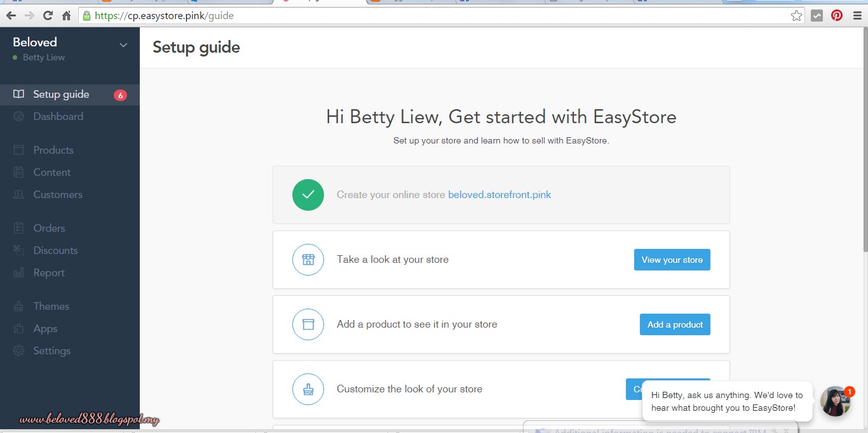Expand the Beloved store dropdown chevron
The image size is (868, 433).
(x=123, y=44)
